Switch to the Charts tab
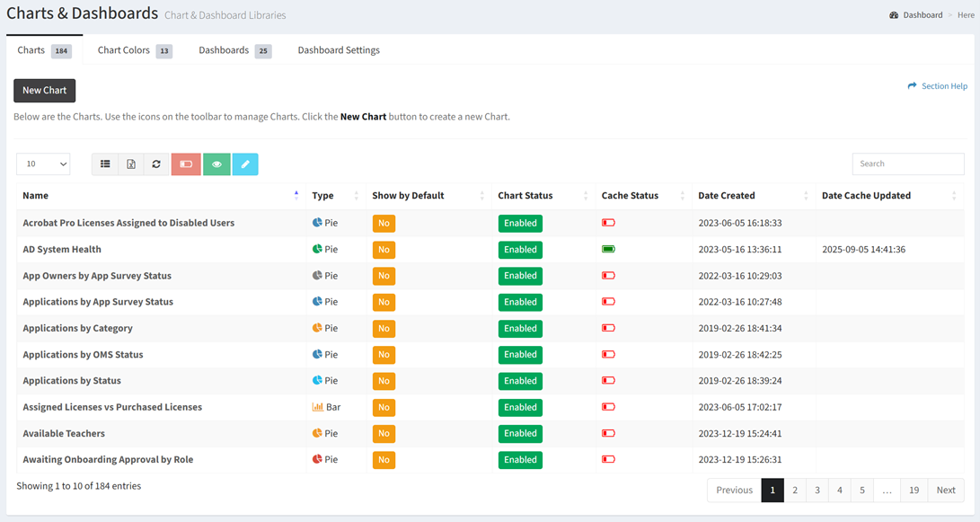The image size is (980, 522). (x=44, y=50)
